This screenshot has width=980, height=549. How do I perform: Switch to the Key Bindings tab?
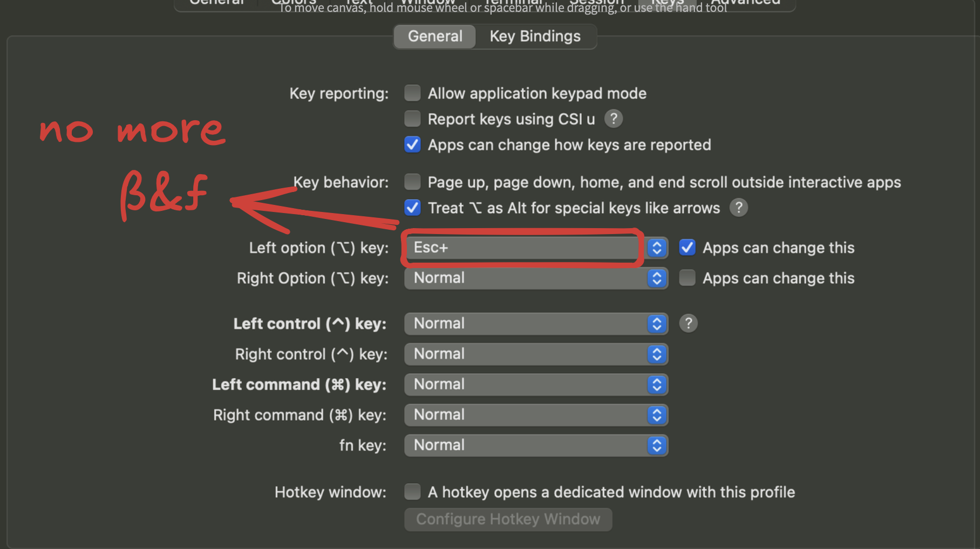pos(535,37)
